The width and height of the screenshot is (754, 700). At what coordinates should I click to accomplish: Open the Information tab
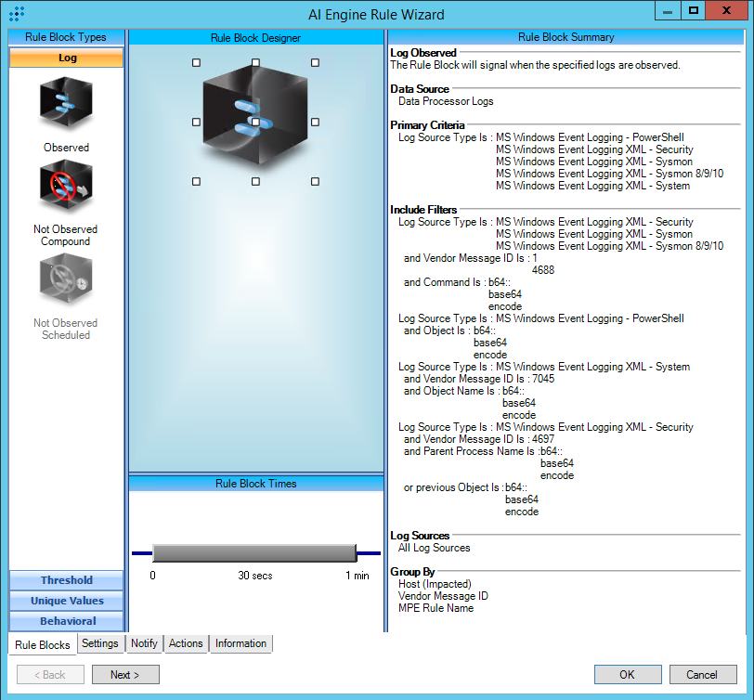click(240, 643)
